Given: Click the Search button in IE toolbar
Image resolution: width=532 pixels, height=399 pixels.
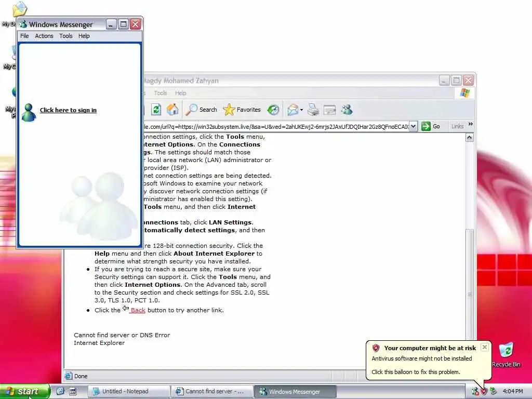Looking at the screenshot, I should click(202, 110).
